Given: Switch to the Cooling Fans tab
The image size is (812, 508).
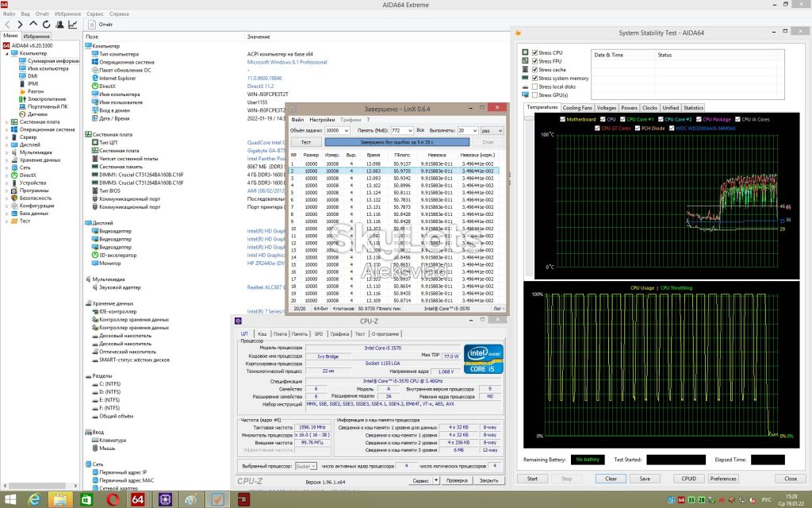Looking at the screenshot, I should [577, 108].
